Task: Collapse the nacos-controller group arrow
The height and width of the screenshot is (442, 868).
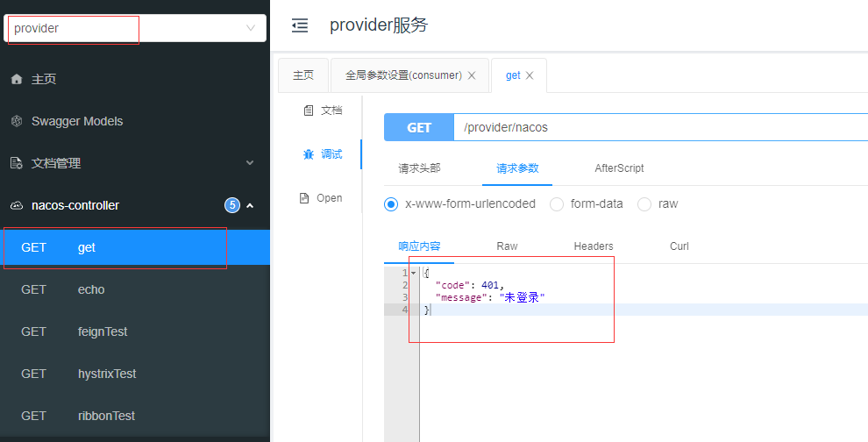Action: [x=250, y=205]
